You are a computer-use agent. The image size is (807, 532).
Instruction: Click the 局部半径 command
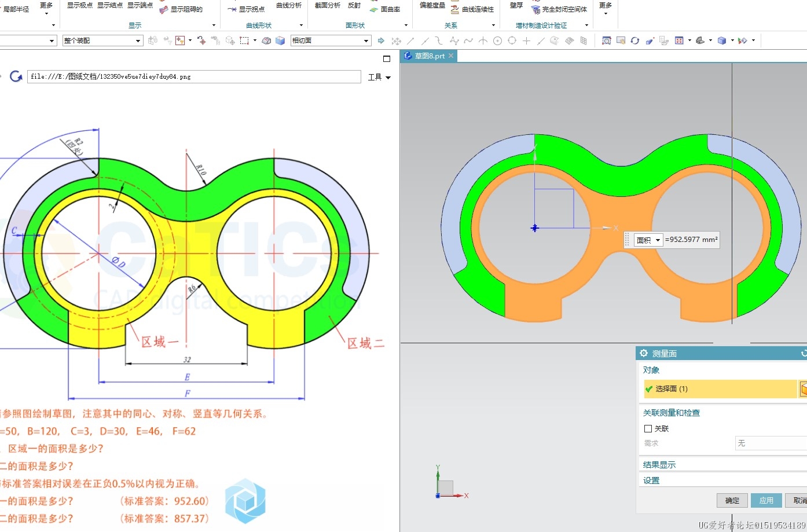tap(16, 9)
